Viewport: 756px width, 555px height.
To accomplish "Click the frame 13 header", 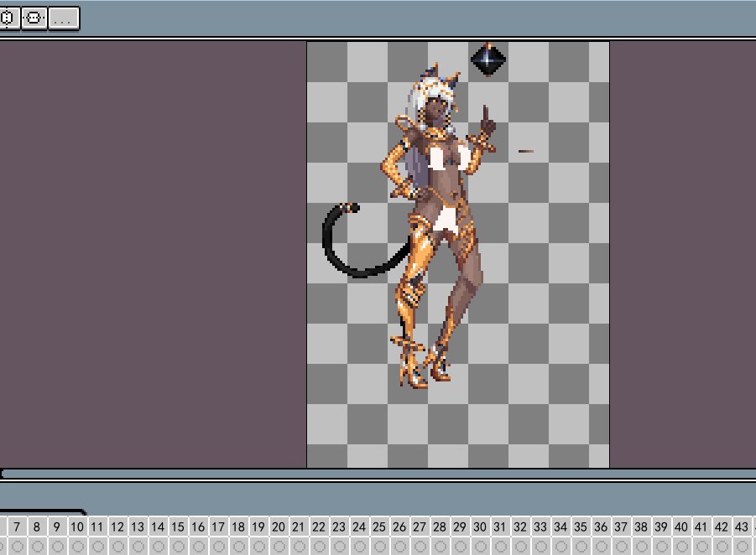I will click(x=138, y=526).
